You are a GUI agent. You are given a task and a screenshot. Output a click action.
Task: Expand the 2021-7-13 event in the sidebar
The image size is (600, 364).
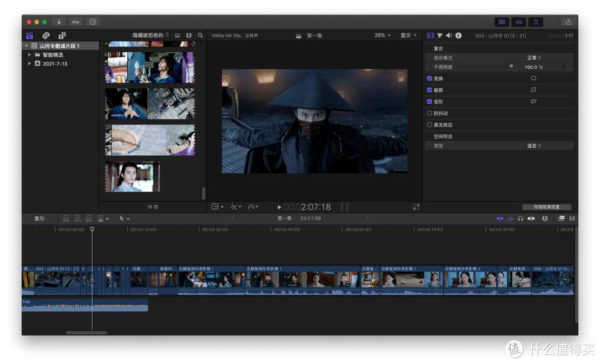click(x=29, y=63)
